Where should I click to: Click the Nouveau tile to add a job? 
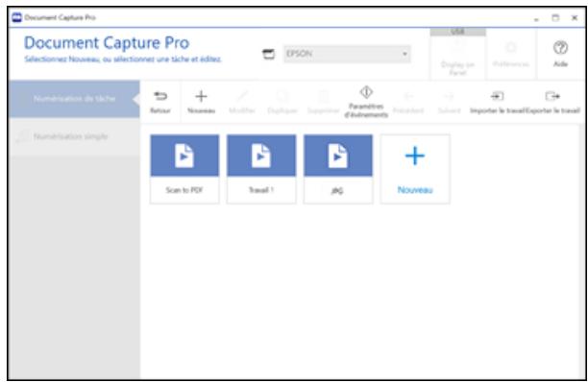tap(415, 169)
